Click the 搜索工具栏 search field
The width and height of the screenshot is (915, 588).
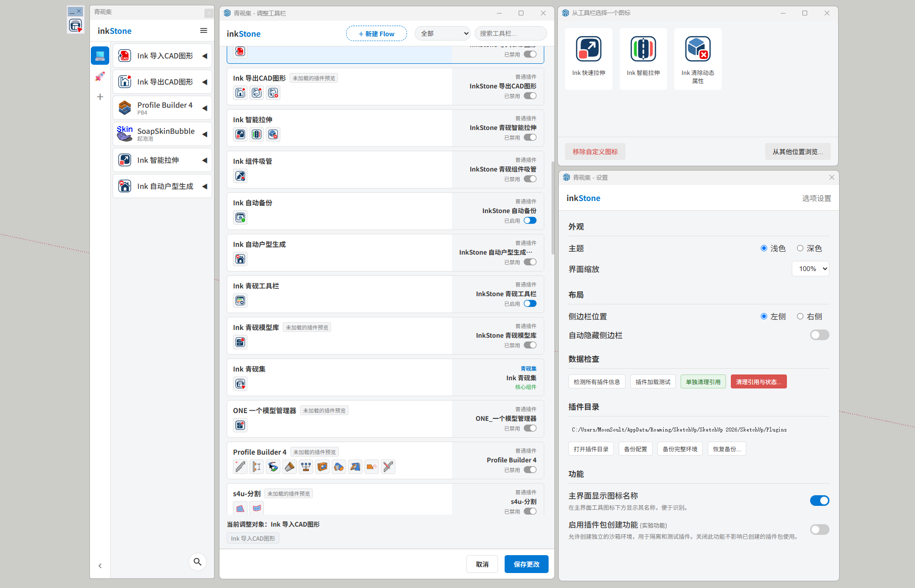point(510,34)
